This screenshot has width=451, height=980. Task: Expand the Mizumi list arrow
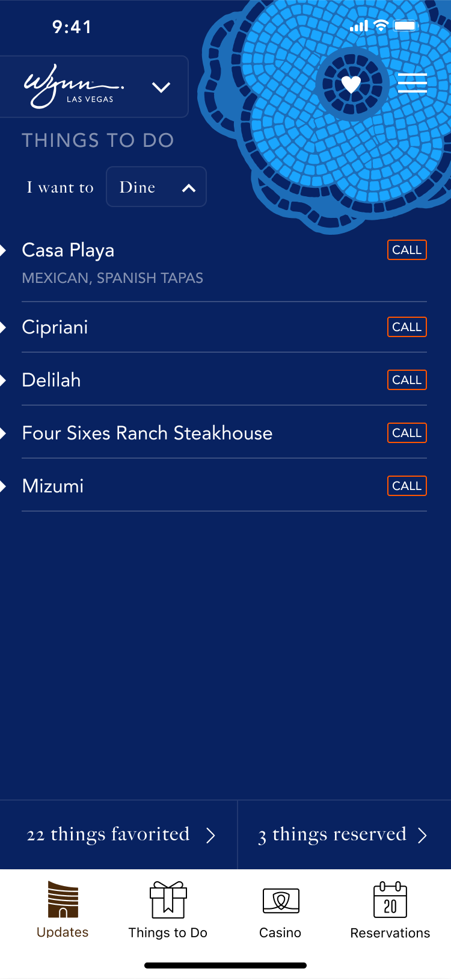click(4, 486)
